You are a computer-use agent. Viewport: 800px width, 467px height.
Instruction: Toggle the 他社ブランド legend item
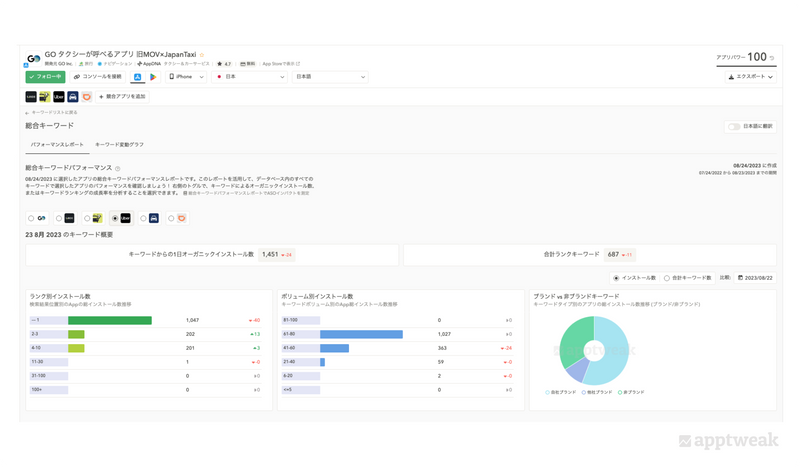597,392
